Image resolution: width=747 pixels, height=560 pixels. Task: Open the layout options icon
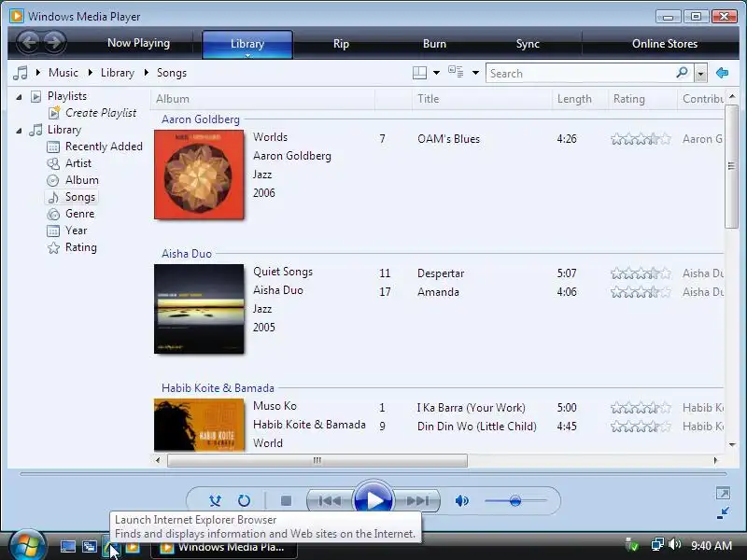(x=419, y=73)
